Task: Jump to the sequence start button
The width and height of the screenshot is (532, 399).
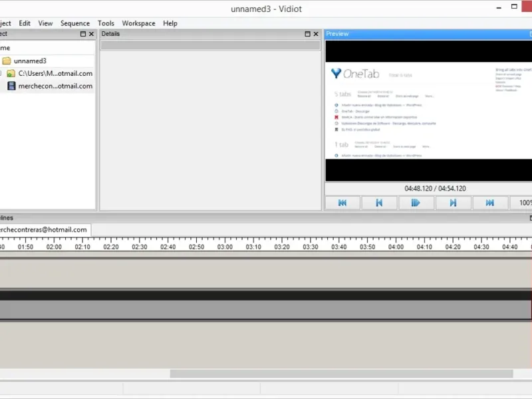Action: tap(342, 203)
